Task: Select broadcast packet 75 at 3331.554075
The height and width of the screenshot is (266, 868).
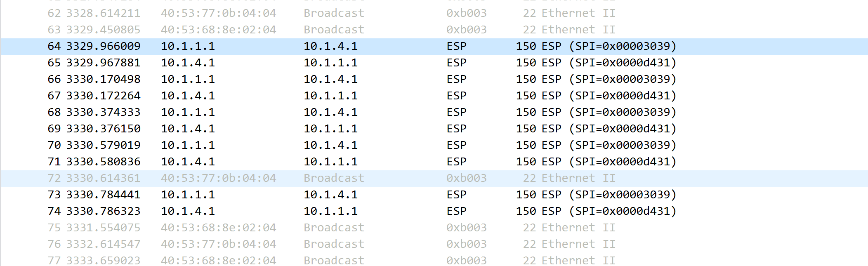Action: point(103,228)
